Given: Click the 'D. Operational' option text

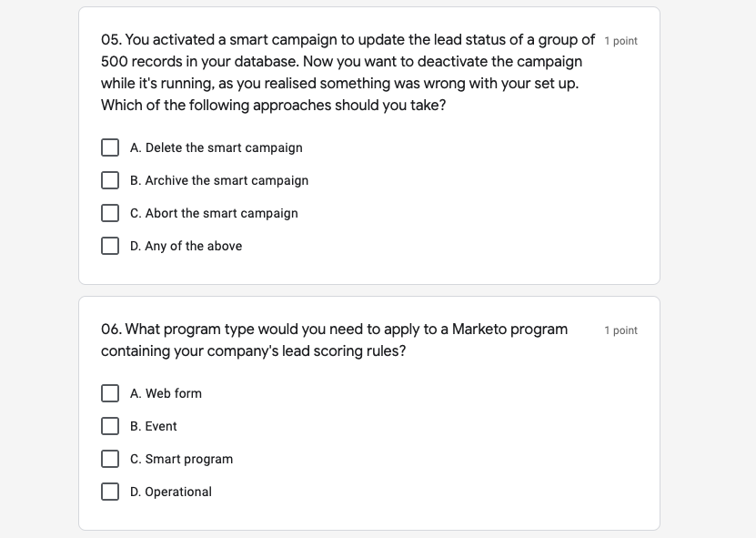Looking at the screenshot, I should click(171, 492).
